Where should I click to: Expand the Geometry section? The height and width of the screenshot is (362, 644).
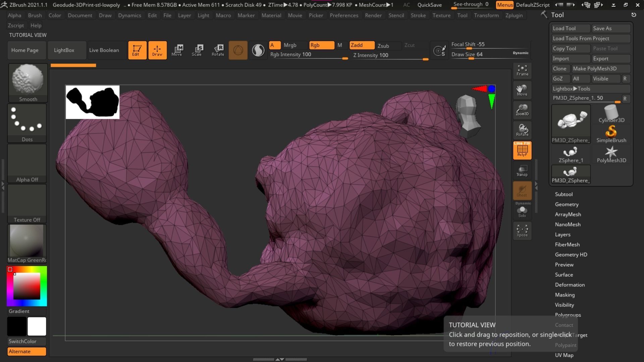pyautogui.click(x=567, y=204)
